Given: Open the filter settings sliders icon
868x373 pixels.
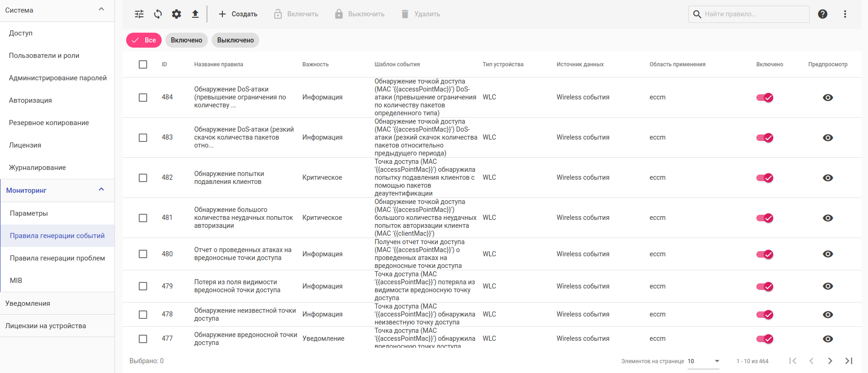Looking at the screenshot, I should click(x=139, y=14).
